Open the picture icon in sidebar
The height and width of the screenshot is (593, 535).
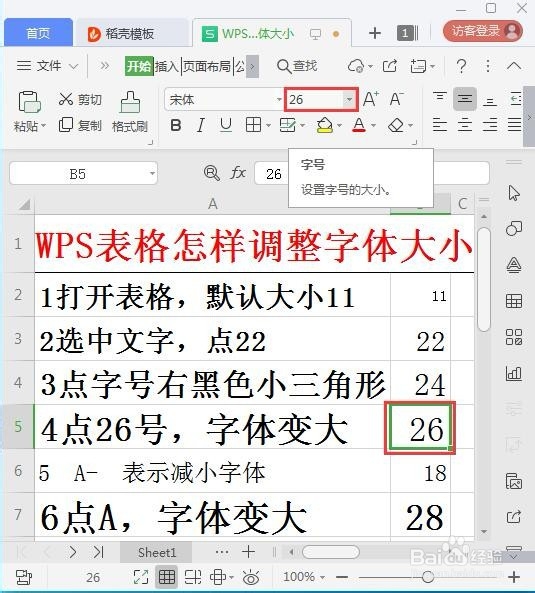(x=514, y=481)
